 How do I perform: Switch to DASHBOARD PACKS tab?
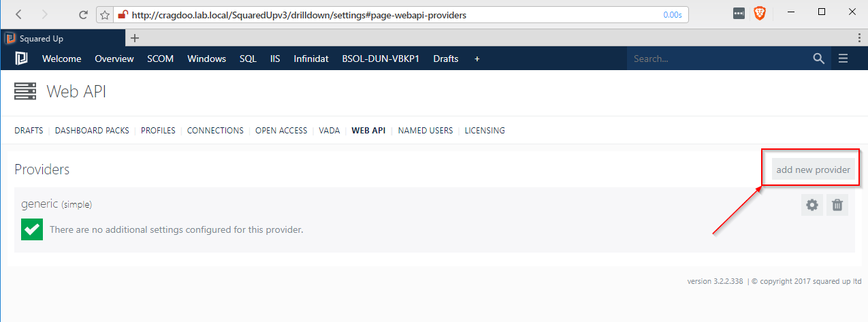click(92, 130)
